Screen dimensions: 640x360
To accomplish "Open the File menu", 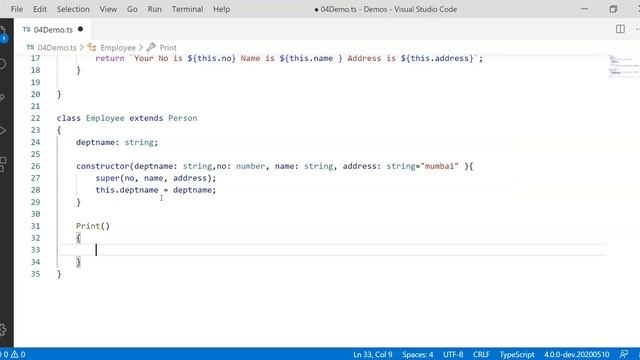I will [x=17, y=9].
